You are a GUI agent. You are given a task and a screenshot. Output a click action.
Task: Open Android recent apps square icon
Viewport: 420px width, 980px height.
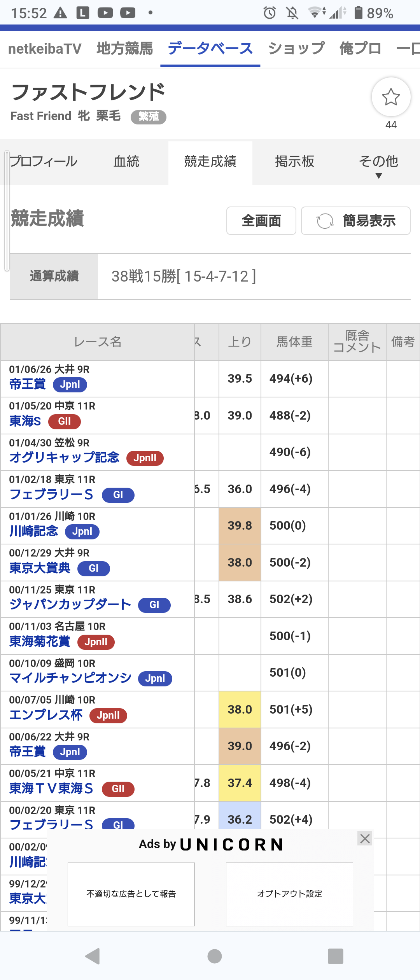335,956
